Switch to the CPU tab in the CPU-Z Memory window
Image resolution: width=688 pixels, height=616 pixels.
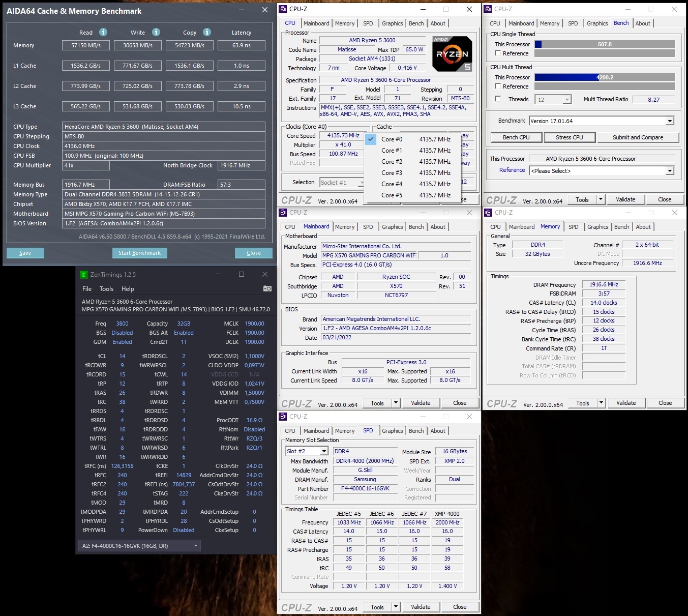coord(495,227)
